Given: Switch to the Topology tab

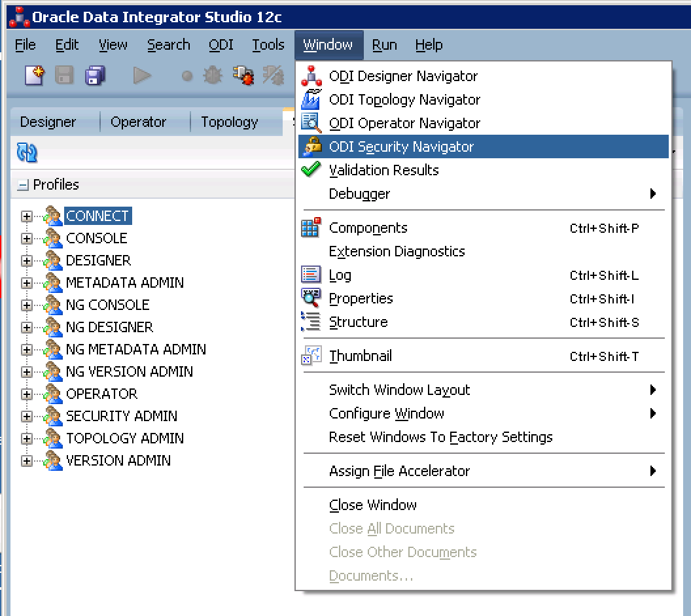Looking at the screenshot, I should (229, 122).
